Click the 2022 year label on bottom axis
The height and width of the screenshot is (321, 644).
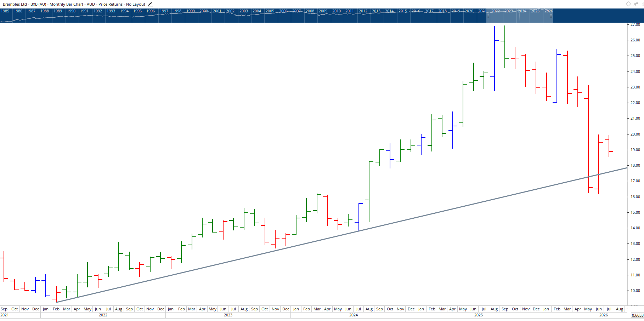[x=103, y=315]
